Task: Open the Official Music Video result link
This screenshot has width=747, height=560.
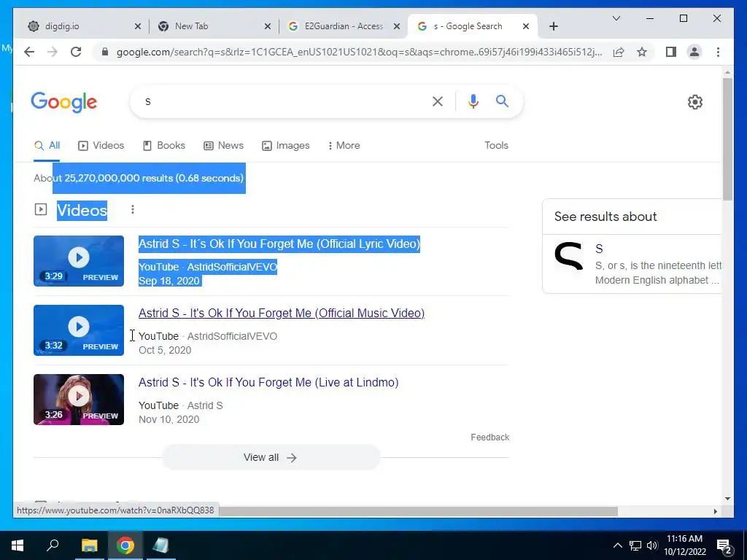Action: 282,314
